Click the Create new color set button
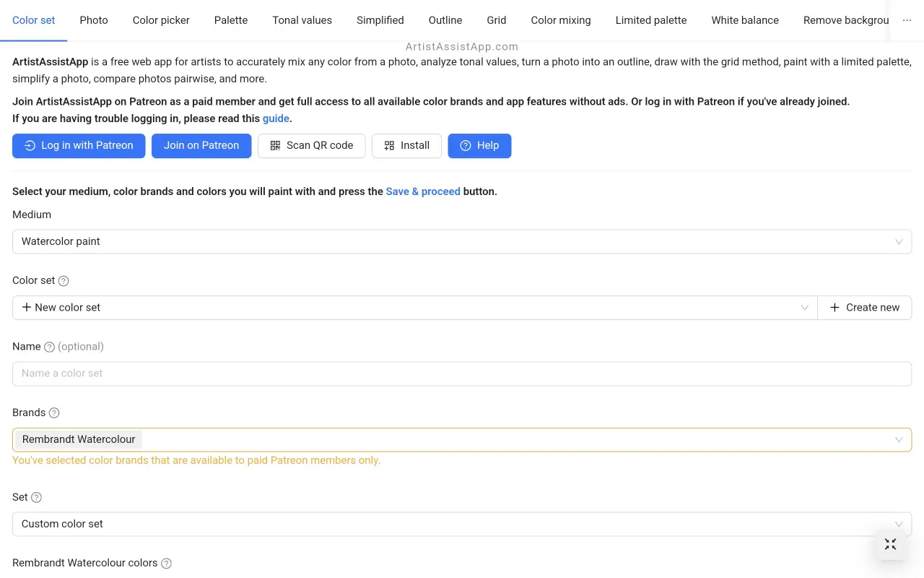Screen dimensions: 924x578 pos(864,308)
